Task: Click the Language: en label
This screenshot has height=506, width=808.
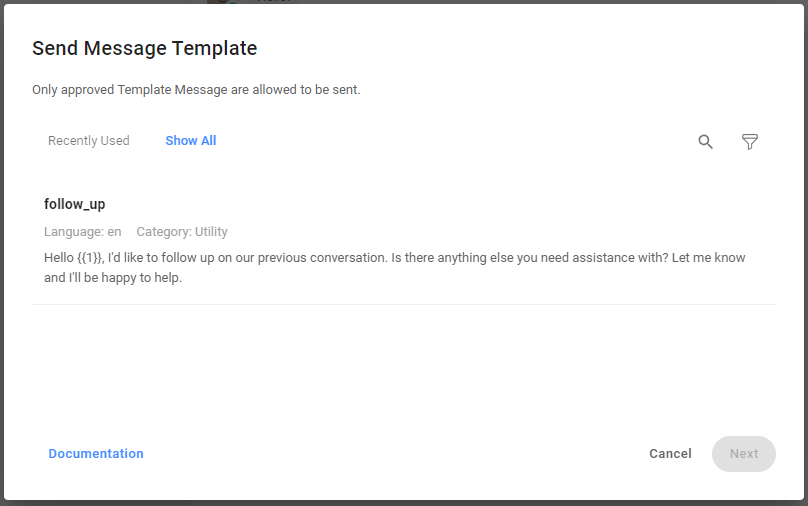Action: [x=83, y=232]
